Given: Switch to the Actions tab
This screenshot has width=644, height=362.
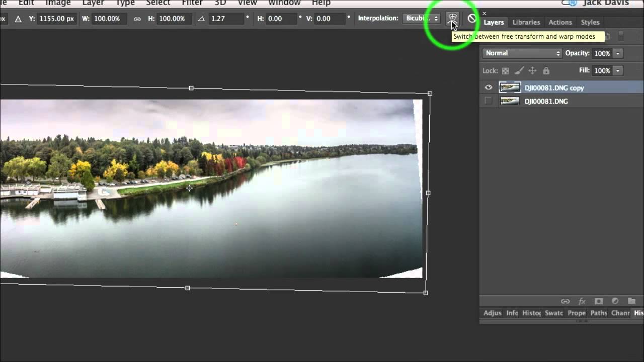Looking at the screenshot, I should [x=560, y=22].
